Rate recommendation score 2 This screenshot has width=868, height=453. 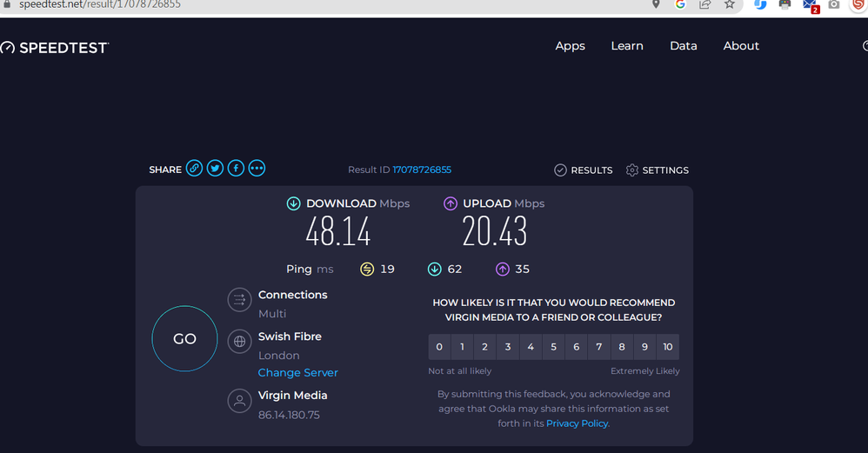point(485,347)
